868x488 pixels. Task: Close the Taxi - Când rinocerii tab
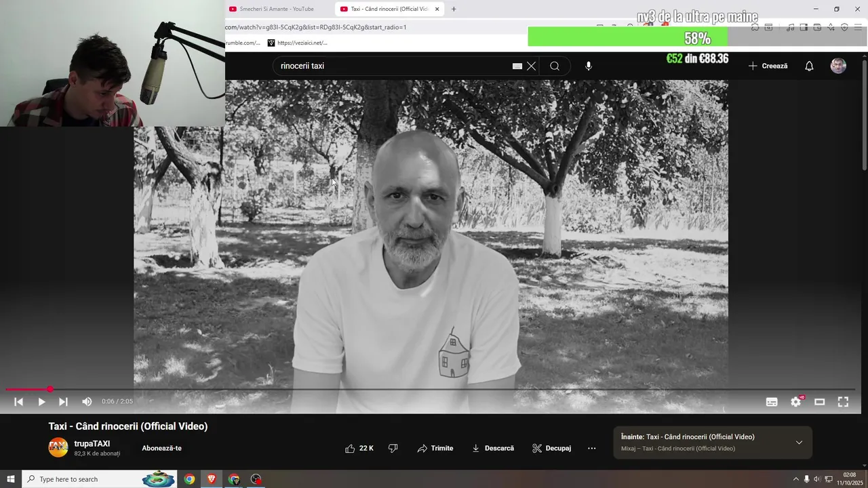(437, 9)
